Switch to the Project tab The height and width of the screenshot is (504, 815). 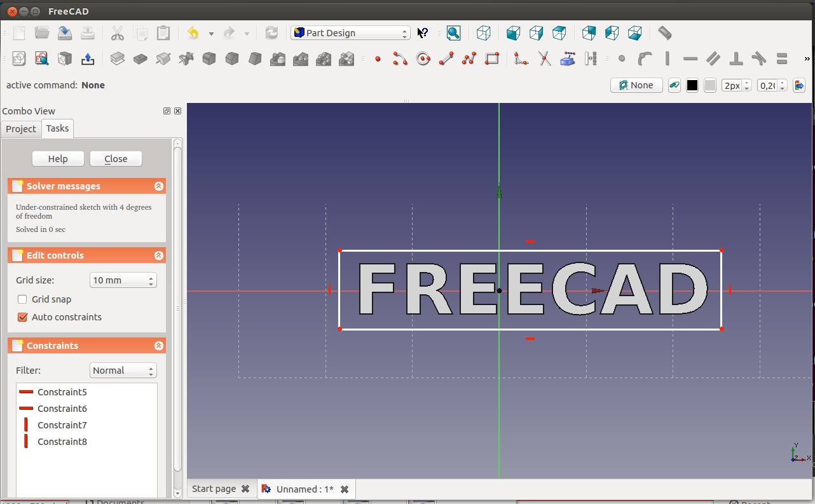(x=21, y=129)
